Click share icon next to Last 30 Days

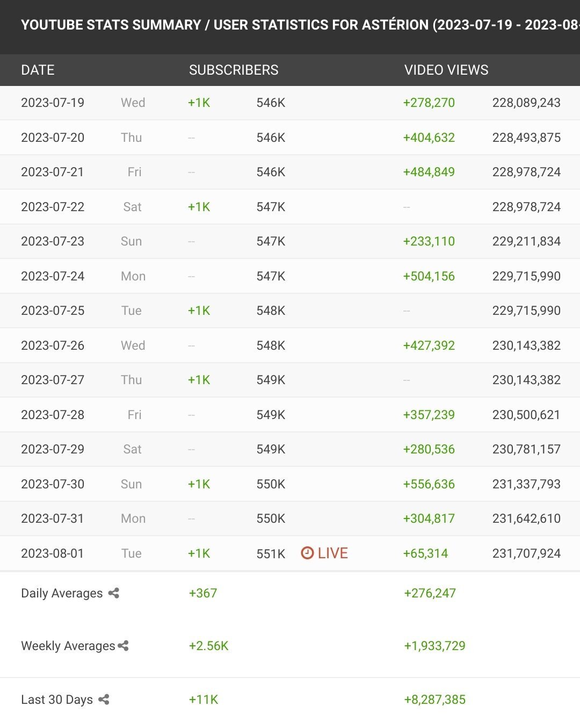(104, 700)
